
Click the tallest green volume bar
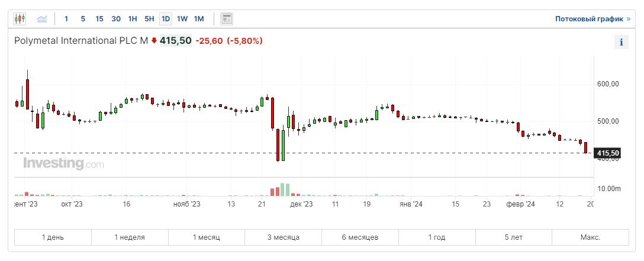(x=282, y=189)
